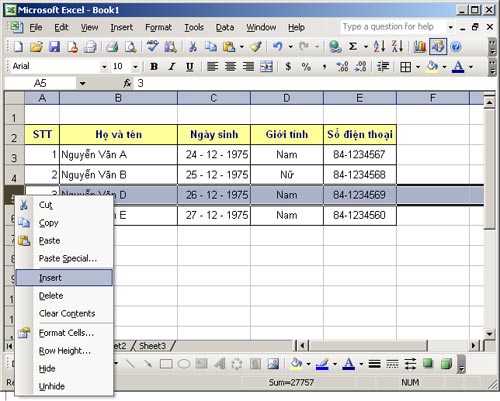Toggle Bold formatting button
Image resolution: width=500 pixels, height=401 pixels.
pos(154,67)
